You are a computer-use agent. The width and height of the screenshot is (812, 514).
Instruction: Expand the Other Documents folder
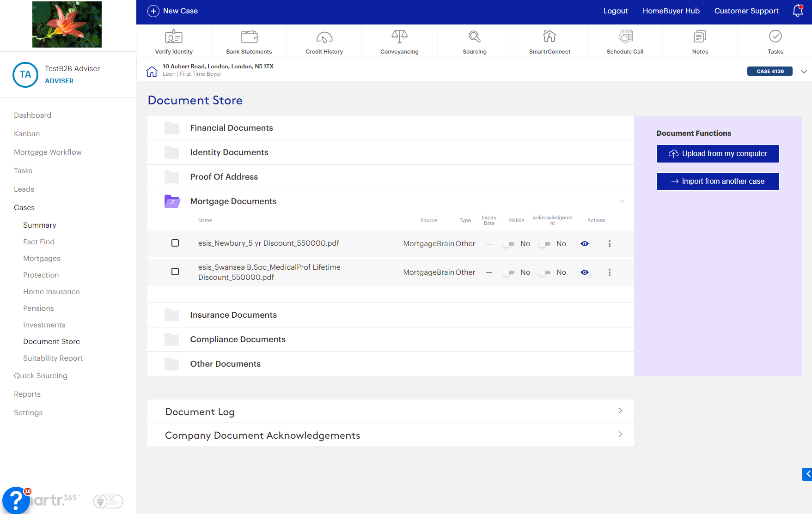[391, 364]
